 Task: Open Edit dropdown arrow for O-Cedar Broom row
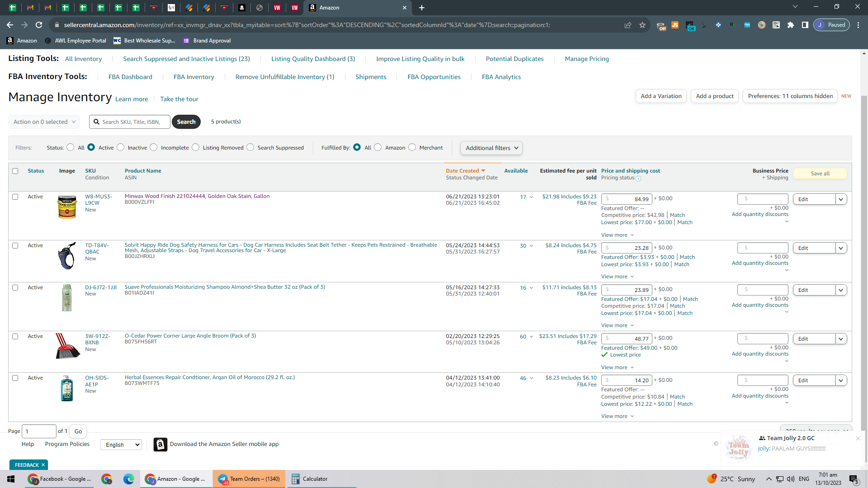pos(841,339)
